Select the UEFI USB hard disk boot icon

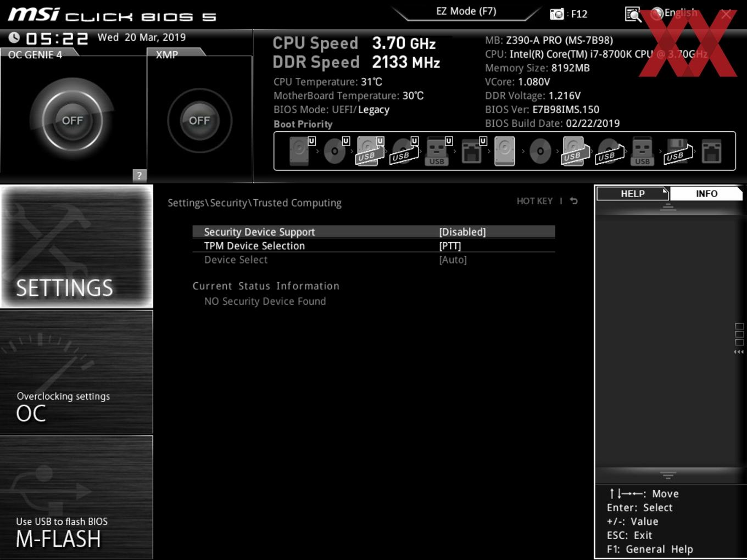[x=369, y=150]
